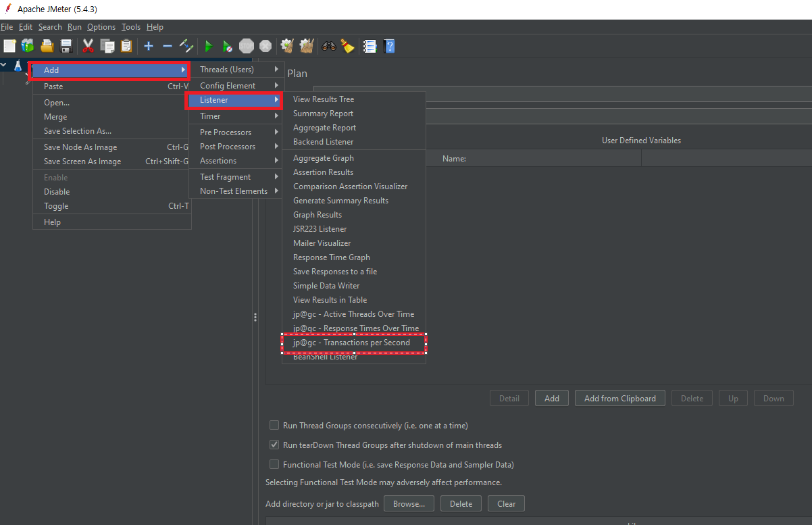Open the Options menu

click(x=101, y=27)
